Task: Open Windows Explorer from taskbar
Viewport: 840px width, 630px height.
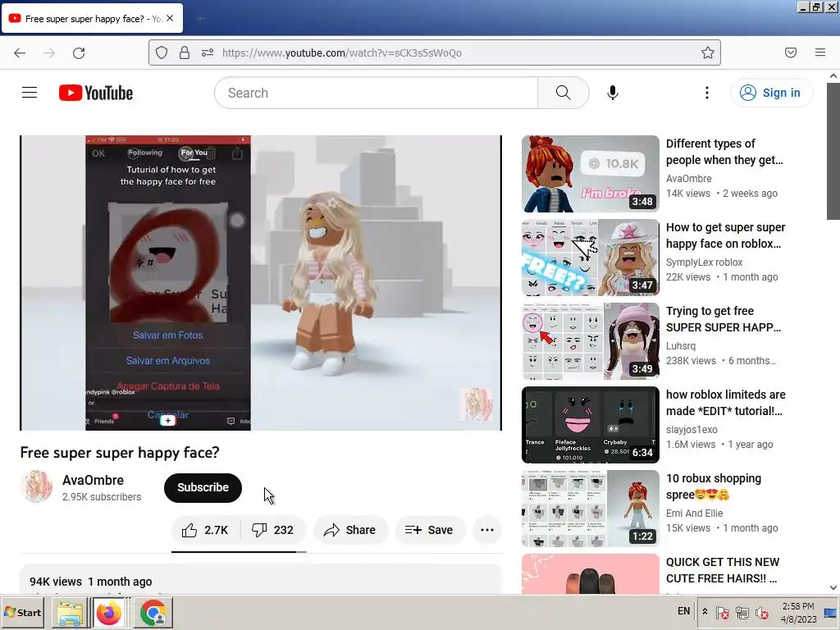Action: (x=71, y=613)
